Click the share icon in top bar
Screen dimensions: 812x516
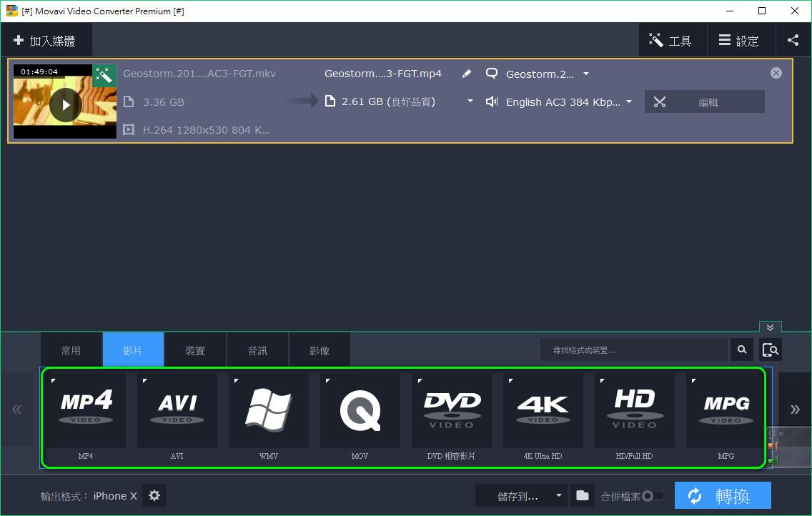tap(793, 40)
